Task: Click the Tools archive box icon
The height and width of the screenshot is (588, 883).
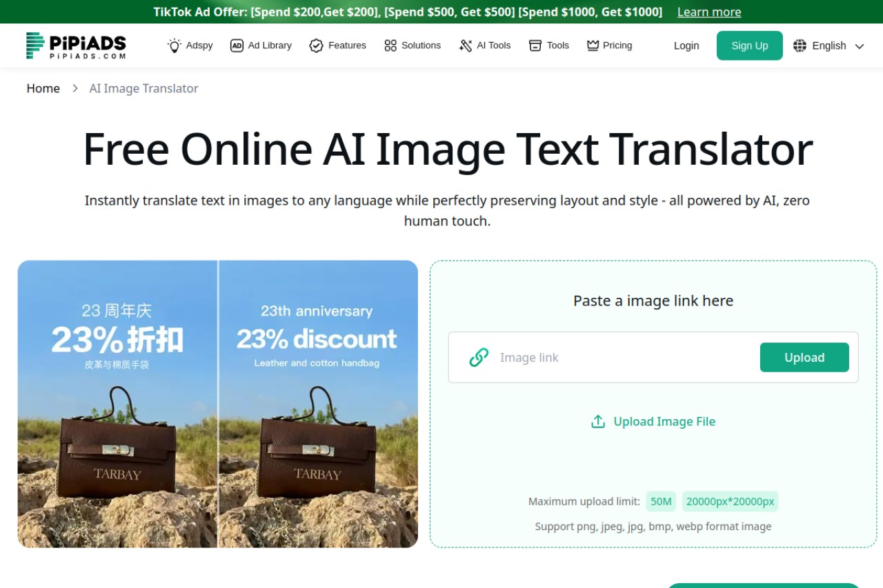Action: click(535, 45)
